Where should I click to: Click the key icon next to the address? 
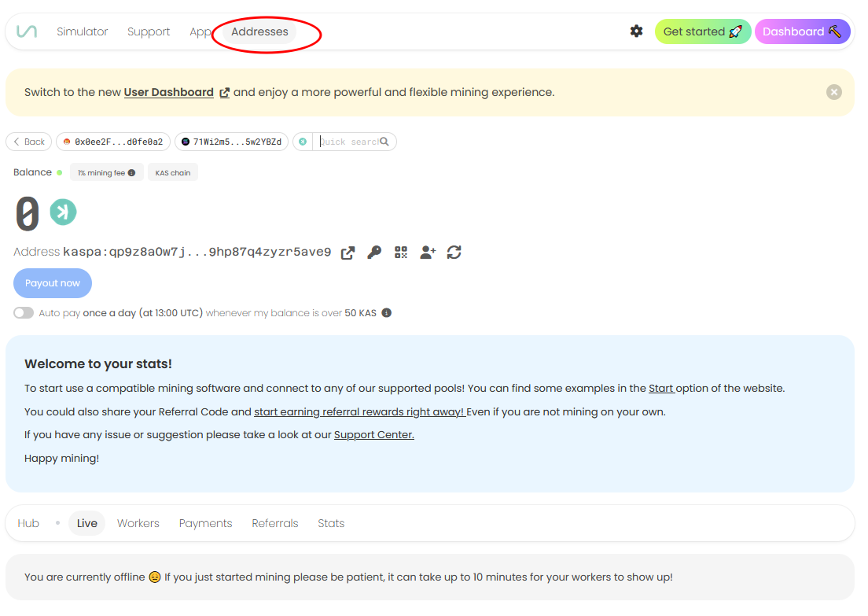(x=374, y=253)
